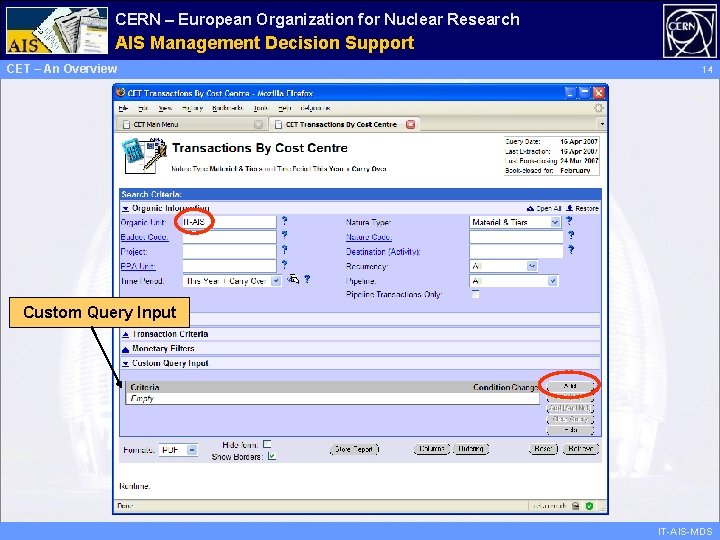Open the Tools menu
Image resolution: width=720 pixels, height=540 pixels.
pyautogui.click(x=260, y=108)
